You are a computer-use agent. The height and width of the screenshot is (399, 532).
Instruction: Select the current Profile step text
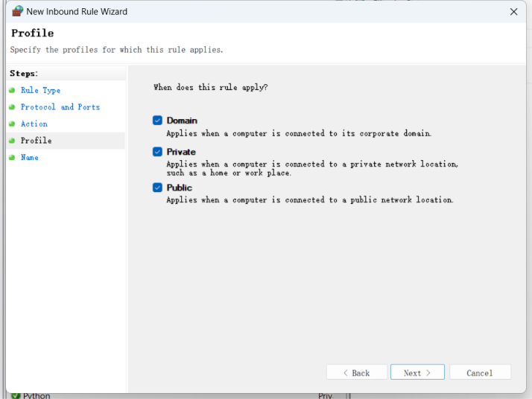click(36, 141)
